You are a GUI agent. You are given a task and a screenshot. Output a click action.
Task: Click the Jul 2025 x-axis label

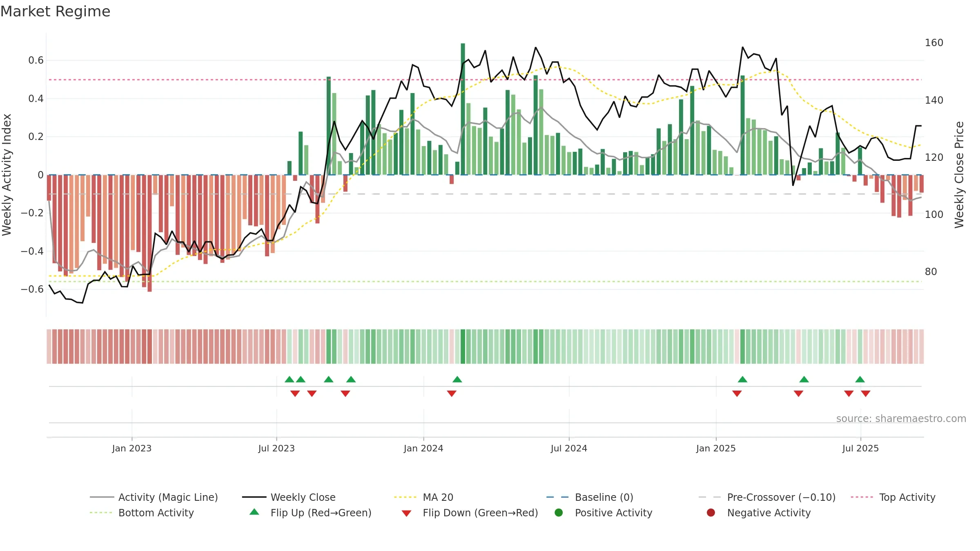click(x=860, y=448)
